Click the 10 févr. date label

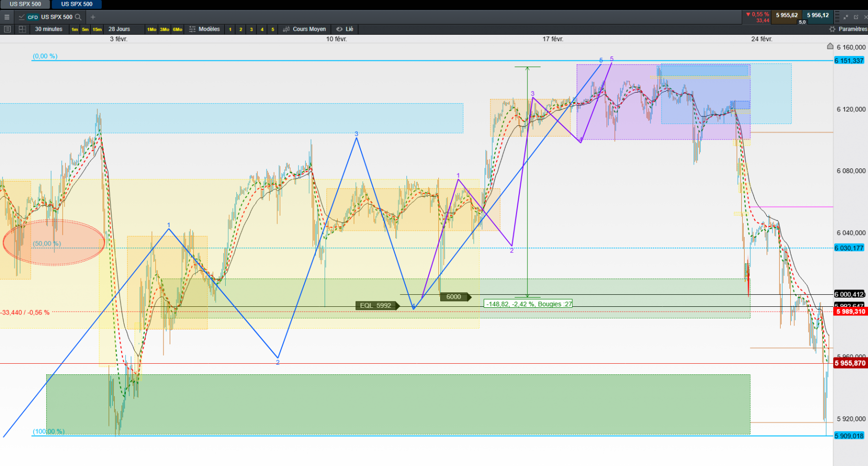click(x=336, y=39)
